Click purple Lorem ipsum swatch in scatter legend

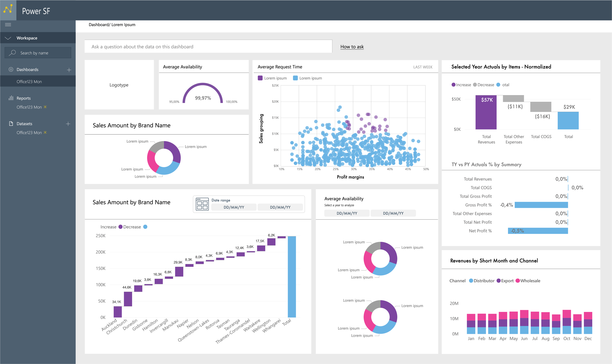[260, 78]
